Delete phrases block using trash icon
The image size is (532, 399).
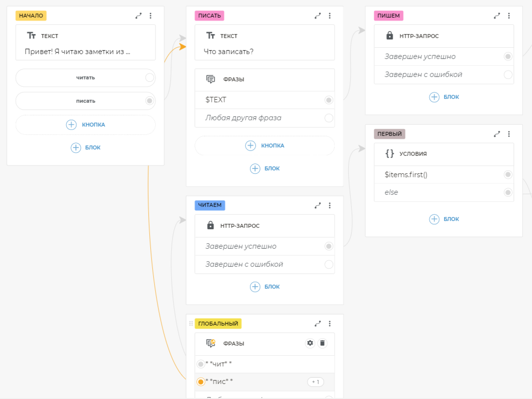coord(322,343)
